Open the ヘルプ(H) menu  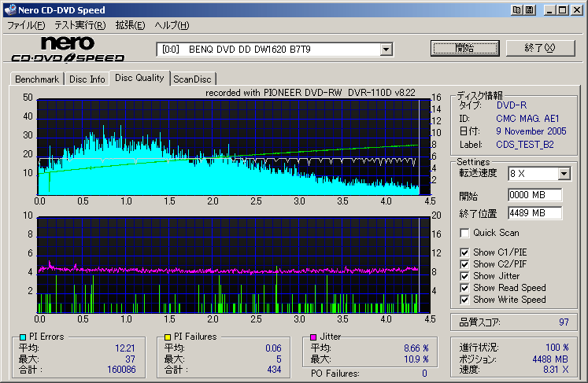click(172, 25)
